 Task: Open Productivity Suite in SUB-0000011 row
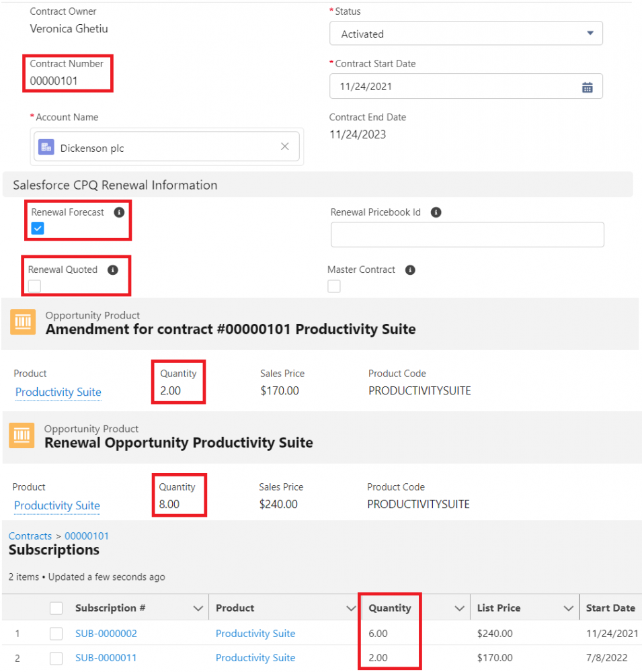(255, 658)
